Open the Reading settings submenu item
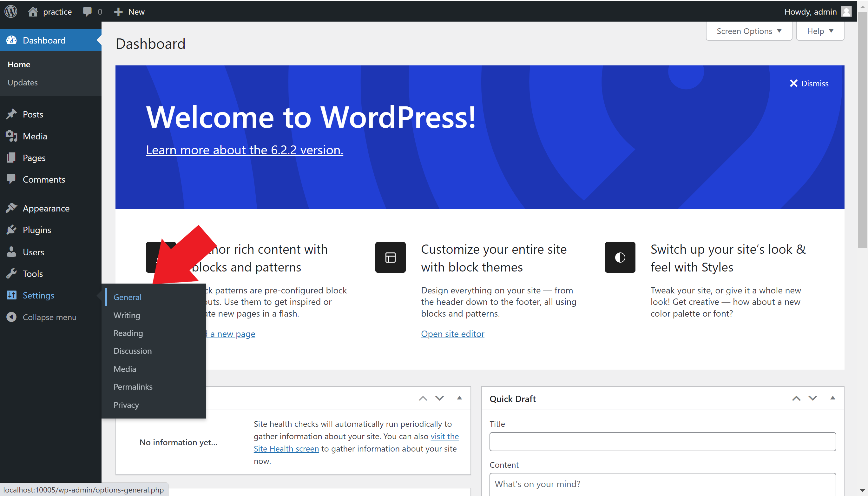Image resolution: width=868 pixels, height=496 pixels. pyautogui.click(x=128, y=333)
